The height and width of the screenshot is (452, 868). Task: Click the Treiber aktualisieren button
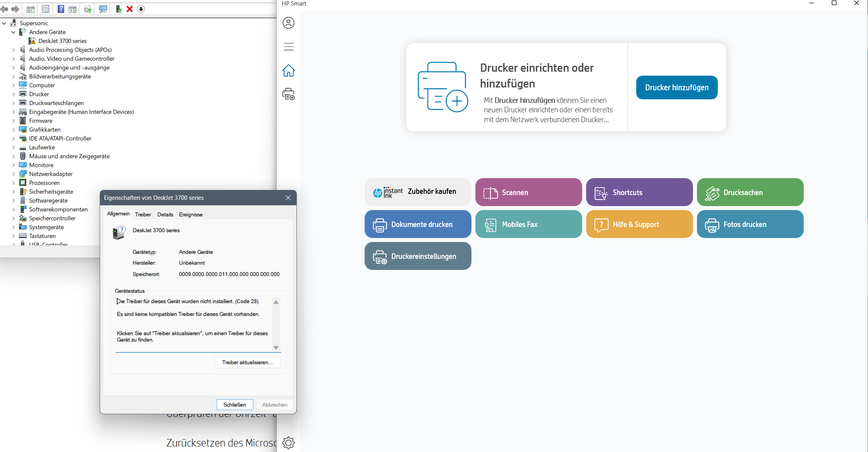point(247,363)
